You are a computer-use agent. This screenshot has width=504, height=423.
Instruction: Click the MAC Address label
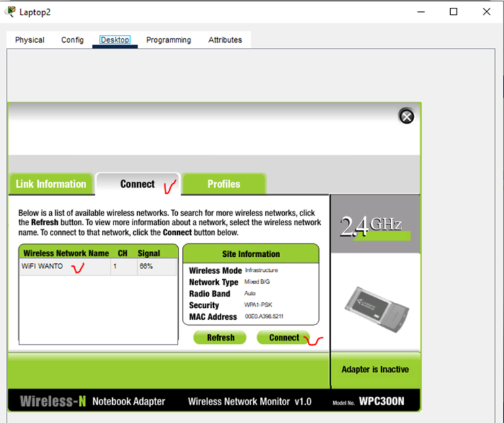click(213, 317)
